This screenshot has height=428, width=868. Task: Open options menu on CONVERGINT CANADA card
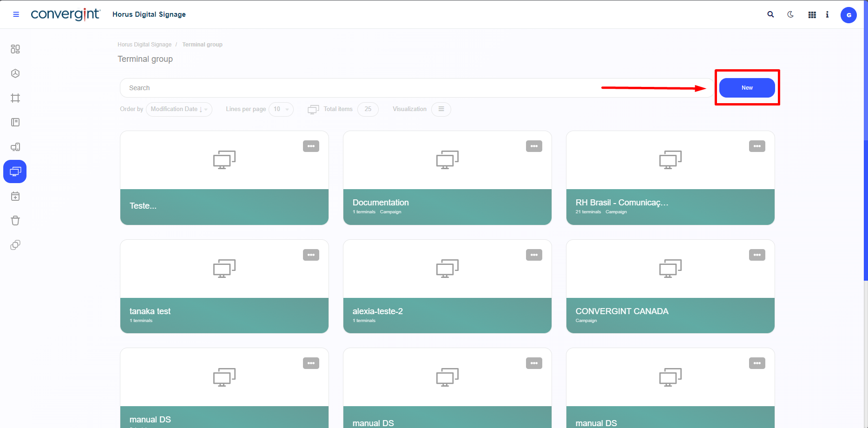[x=757, y=255]
